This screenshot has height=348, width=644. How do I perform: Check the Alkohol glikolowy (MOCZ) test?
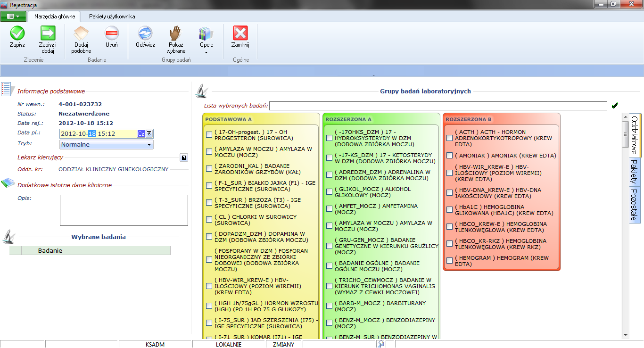click(x=330, y=192)
